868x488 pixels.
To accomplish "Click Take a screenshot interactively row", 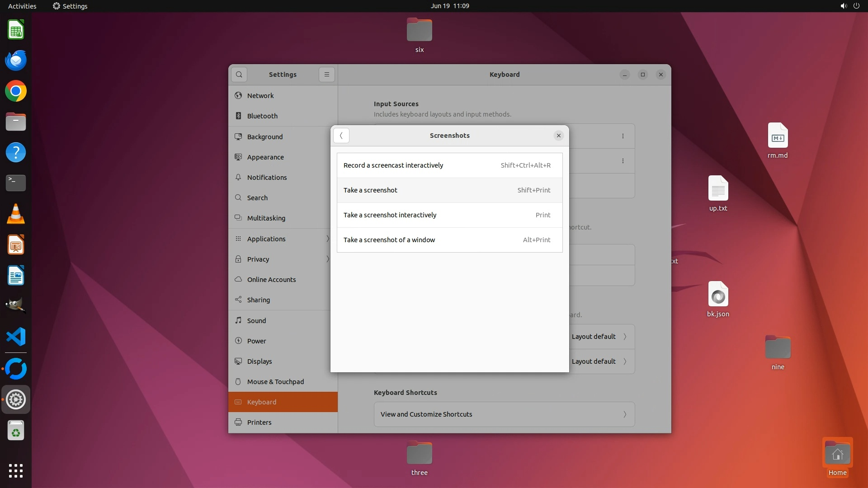I will 449,215.
